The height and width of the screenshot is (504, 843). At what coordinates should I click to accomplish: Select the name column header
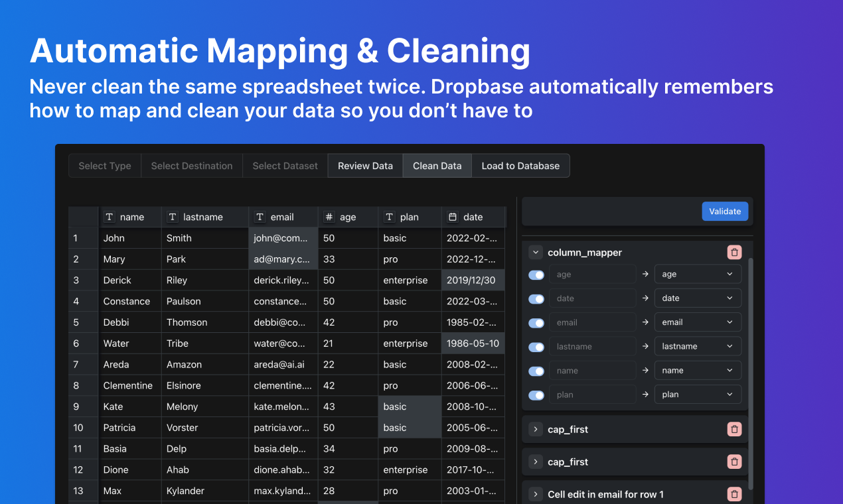click(x=130, y=217)
